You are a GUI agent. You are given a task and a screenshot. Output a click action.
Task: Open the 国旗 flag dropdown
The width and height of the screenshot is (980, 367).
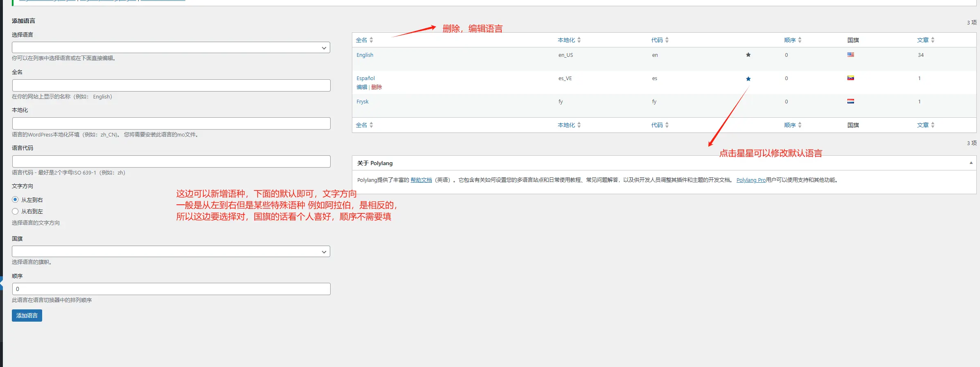coord(171,252)
